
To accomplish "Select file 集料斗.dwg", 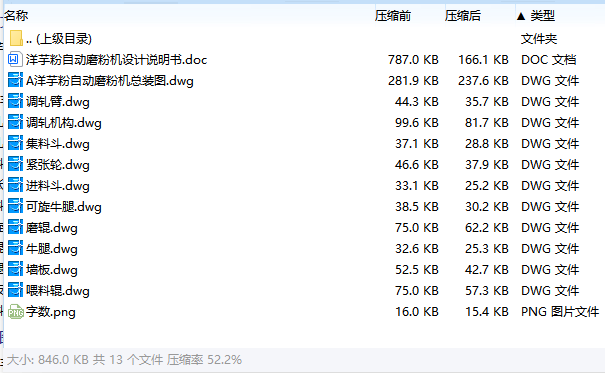I will click(57, 144).
